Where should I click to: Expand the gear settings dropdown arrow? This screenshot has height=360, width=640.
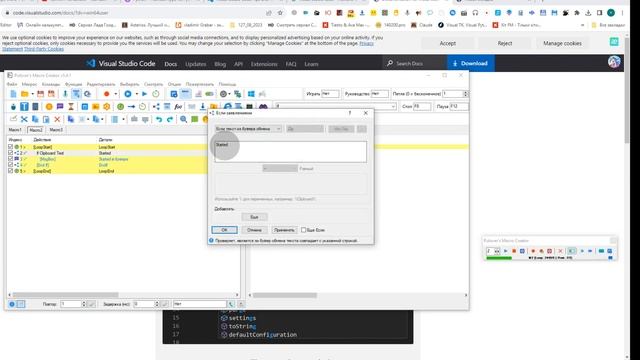[229, 94]
